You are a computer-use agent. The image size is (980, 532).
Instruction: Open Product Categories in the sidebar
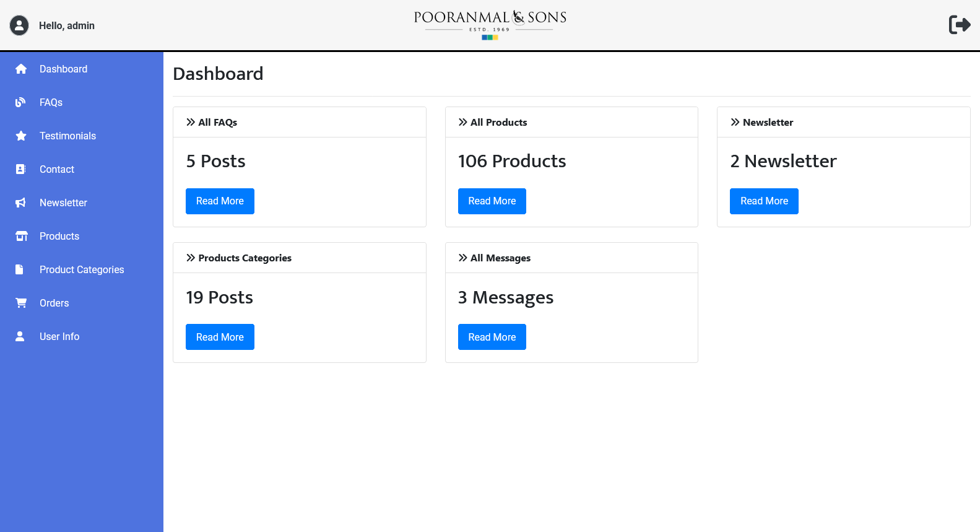coord(82,269)
